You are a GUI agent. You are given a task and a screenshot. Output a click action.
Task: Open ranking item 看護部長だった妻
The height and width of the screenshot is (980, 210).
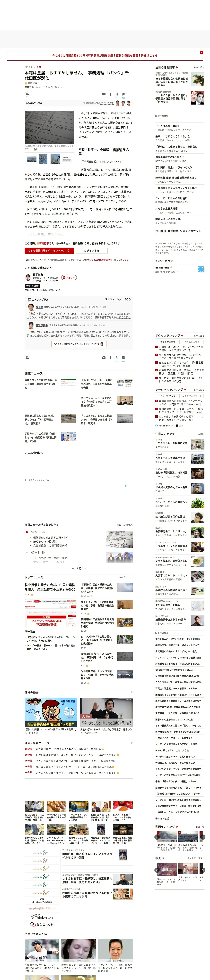coord(181,349)
